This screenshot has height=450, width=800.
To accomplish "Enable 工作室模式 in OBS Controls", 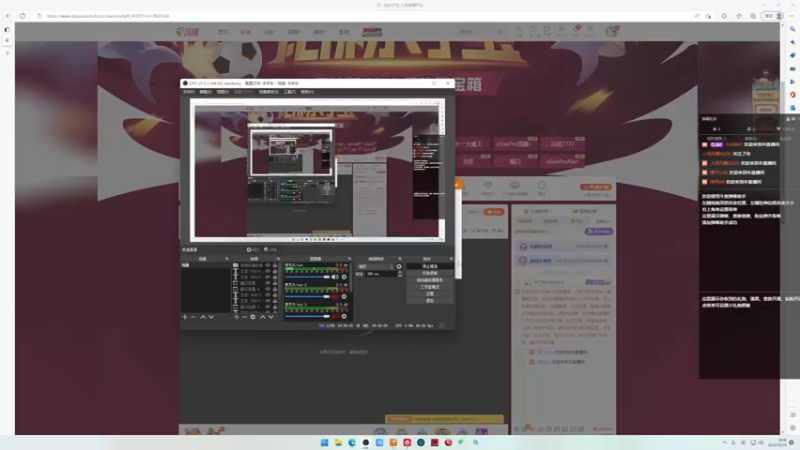I will (430, 287).
